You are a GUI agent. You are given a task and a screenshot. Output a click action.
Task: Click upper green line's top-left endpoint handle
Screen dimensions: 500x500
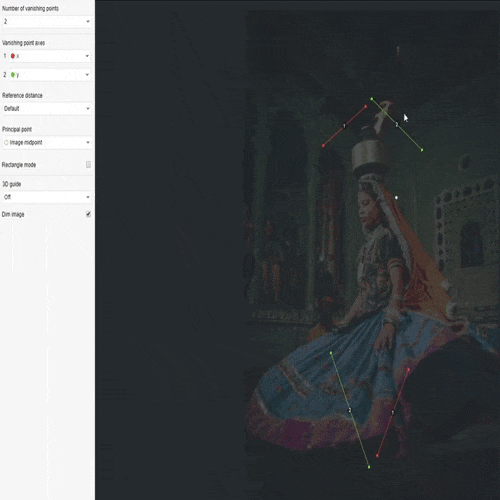pos(372,99)
